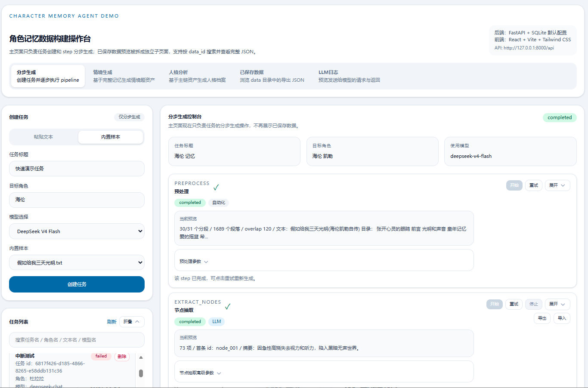The height and width of the screenshot is (388, 588).
Task: Click the 自动化 tag under 预处理
Action: click(219, 203)
